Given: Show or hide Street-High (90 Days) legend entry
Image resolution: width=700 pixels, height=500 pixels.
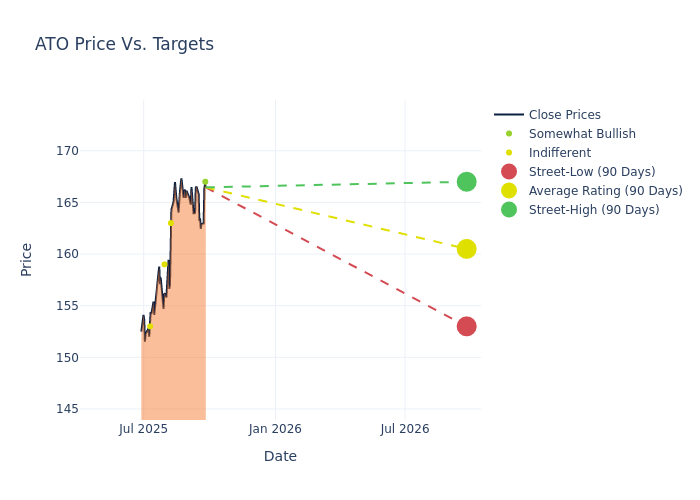Looking at the screenshot, I should (594, 210).
